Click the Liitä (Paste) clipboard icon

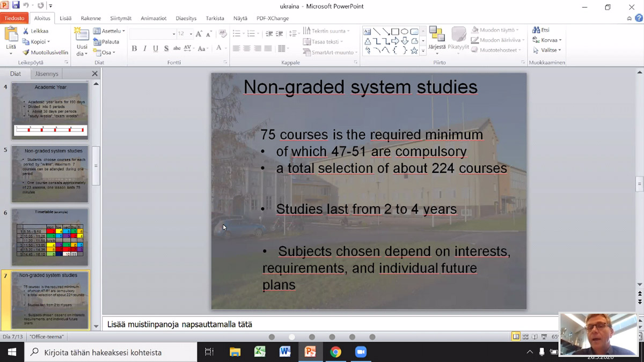(x=11, y=35)
